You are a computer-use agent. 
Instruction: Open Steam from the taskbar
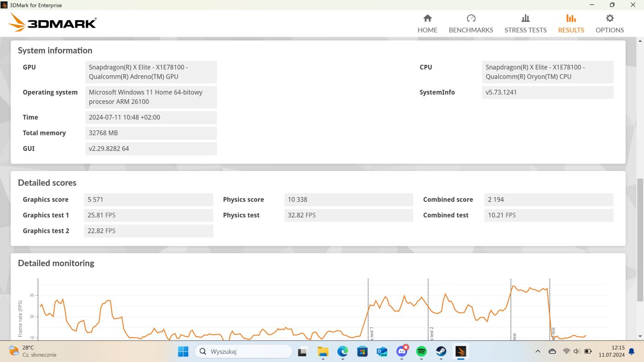click(441, 351)
